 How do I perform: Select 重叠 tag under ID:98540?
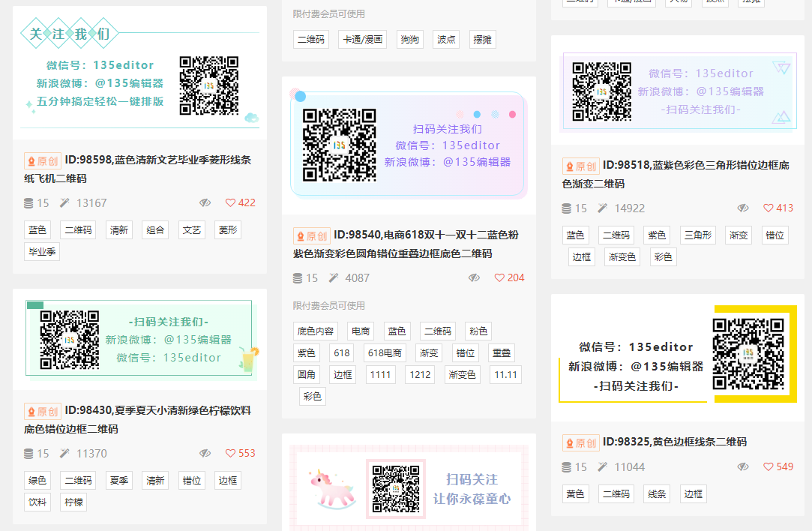(502, 352)
